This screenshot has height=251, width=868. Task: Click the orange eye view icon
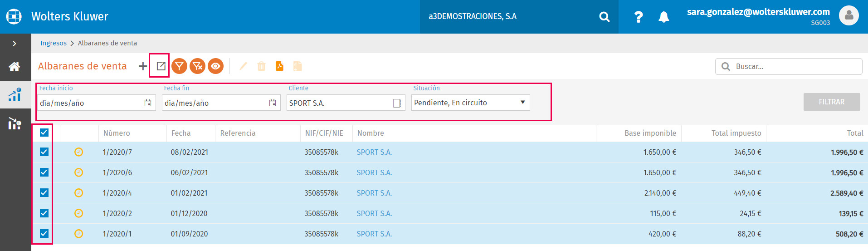coord(215,66)
